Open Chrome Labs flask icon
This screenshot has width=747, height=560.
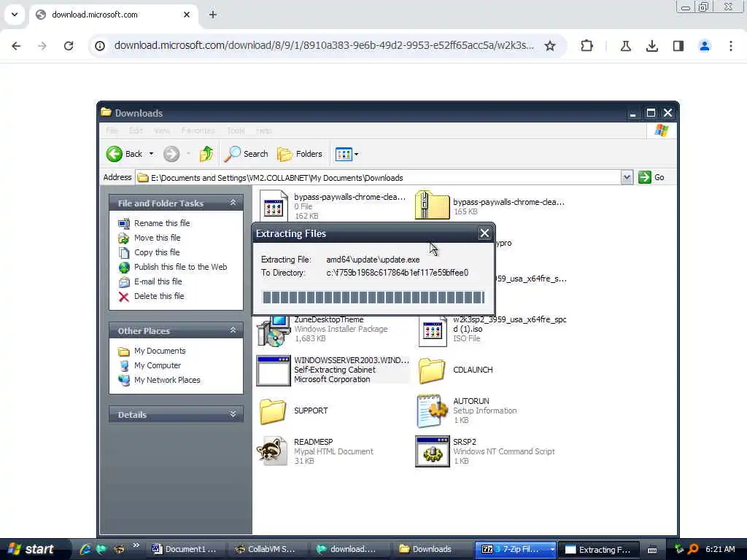click(625, 46)
